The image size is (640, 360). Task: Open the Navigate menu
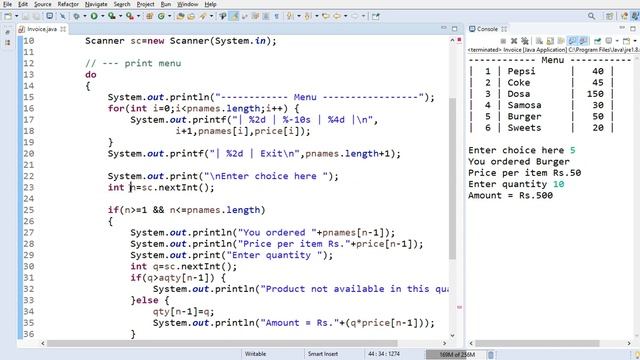pos(96,4)
